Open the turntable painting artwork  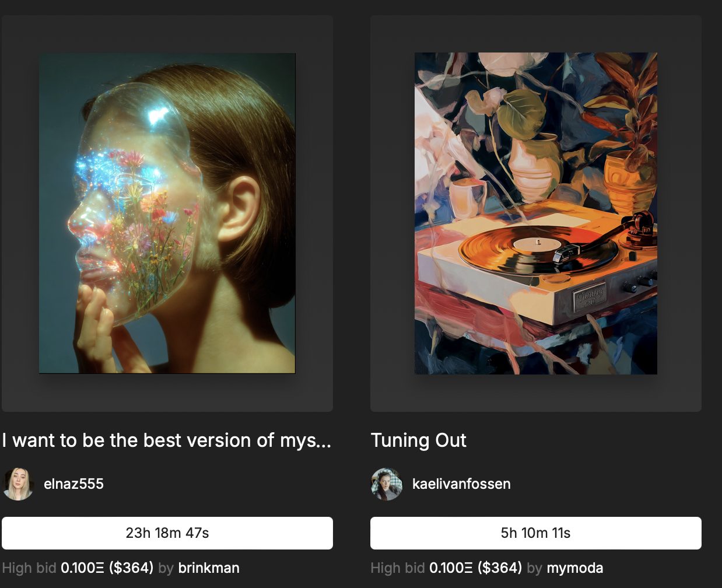click(x=535, y=213)
